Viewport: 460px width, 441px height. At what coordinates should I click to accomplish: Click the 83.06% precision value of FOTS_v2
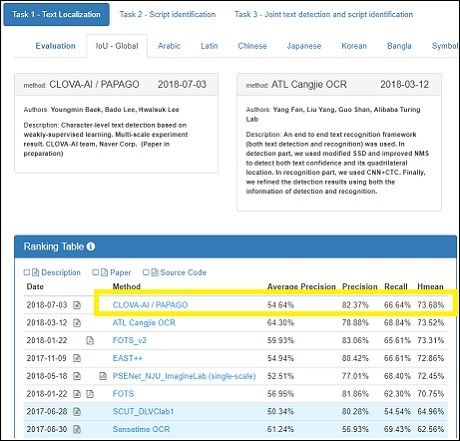pyautogui.click(x=355, y=340)
